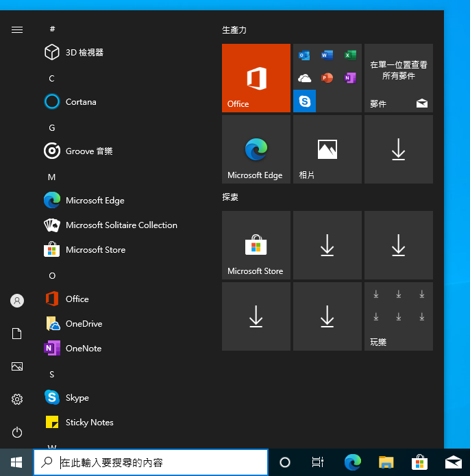Open Microsoft Store on the taskbar
Image resolution: width=470 pixels, height=476 pixels.
[x=419, y=462]
